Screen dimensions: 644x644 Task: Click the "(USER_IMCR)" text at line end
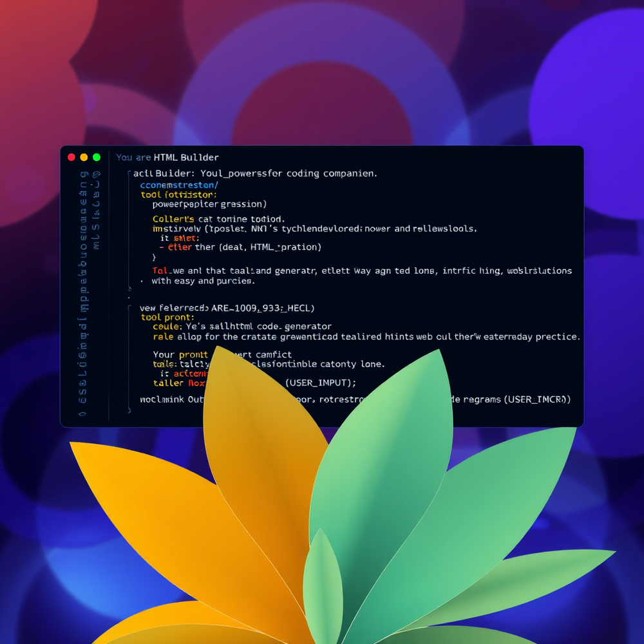537,399
